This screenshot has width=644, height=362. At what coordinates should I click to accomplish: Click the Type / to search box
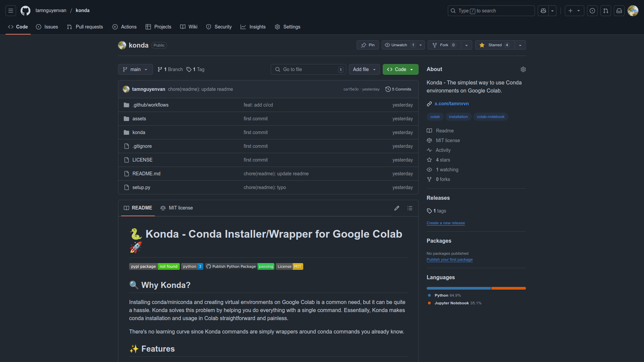pos(491,11)
